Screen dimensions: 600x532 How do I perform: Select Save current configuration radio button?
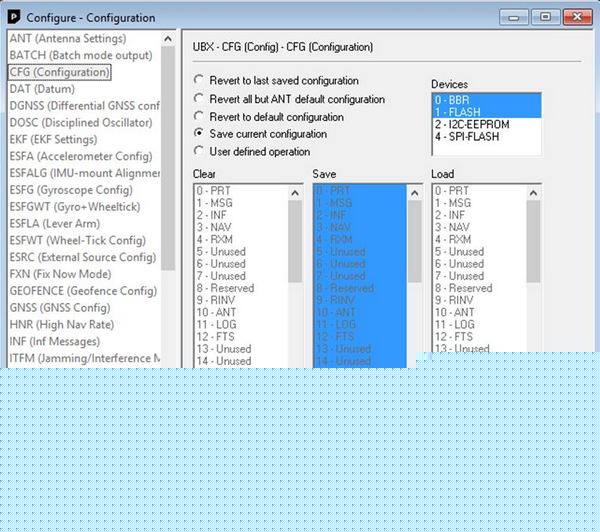200,134
